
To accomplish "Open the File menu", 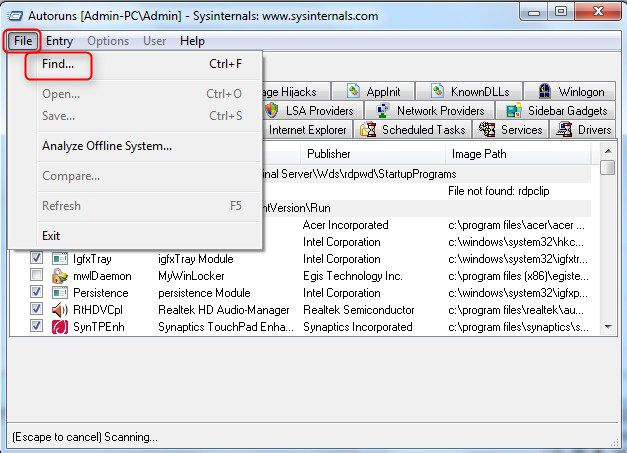I will coord(22,41).
